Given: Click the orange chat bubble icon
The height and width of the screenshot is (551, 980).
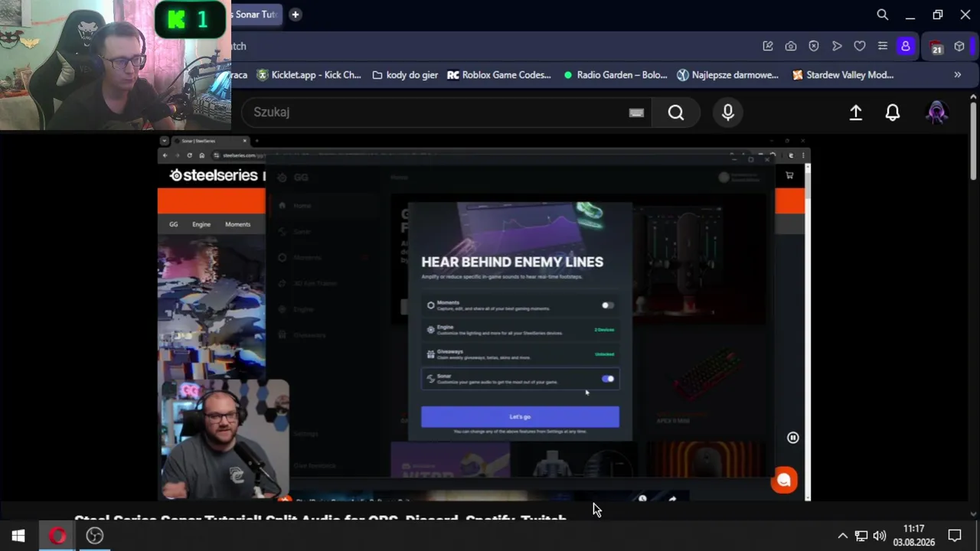Looking at the screenshot, I should [784, 481].
